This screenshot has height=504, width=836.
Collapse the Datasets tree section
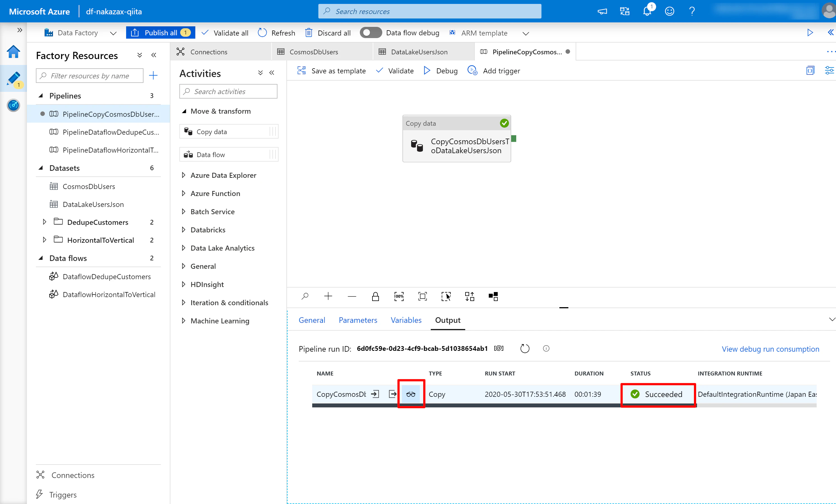[41, 168]
